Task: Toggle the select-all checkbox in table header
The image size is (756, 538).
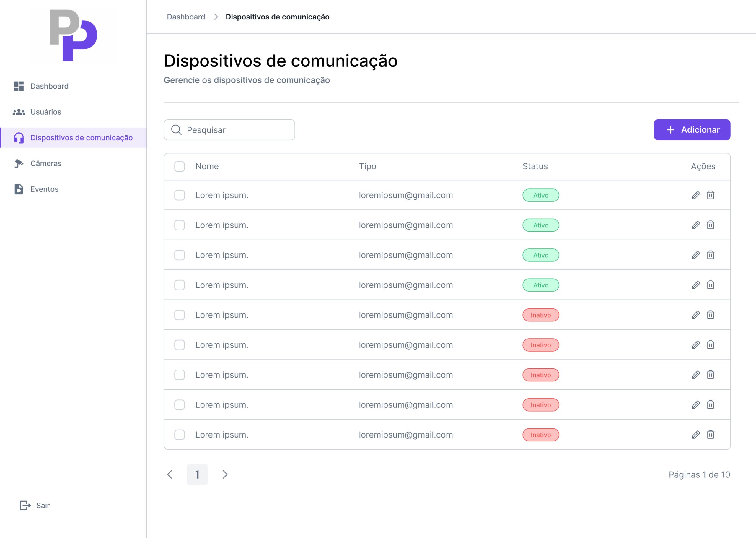Action: pyautogui.click(x=180, y=166)
